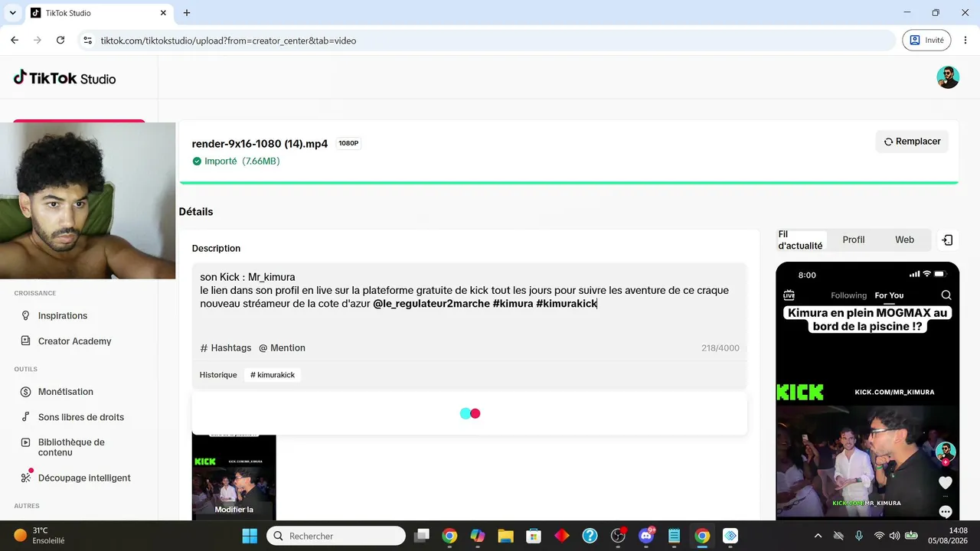
Task: Click the 1080P resolution badge
Action: pyautogui.click(x=348, y=143)
